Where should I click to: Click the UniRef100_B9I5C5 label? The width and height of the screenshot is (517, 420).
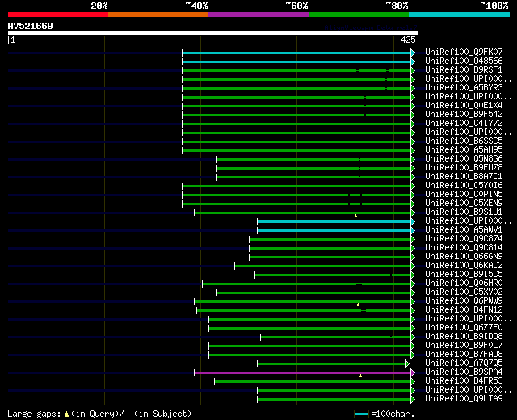tap(464, 275)
